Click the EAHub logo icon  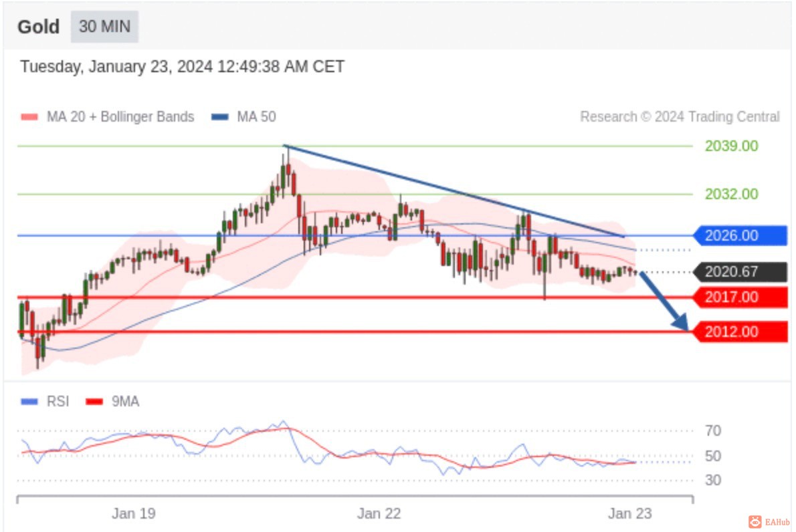(x=755, y=521)
